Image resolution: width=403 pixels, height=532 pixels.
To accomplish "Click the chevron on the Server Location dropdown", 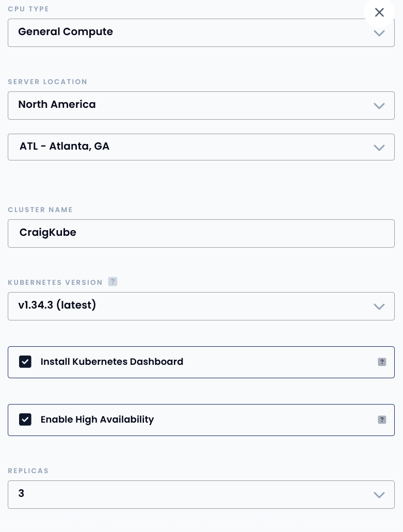I will click(x=379, y=106).
